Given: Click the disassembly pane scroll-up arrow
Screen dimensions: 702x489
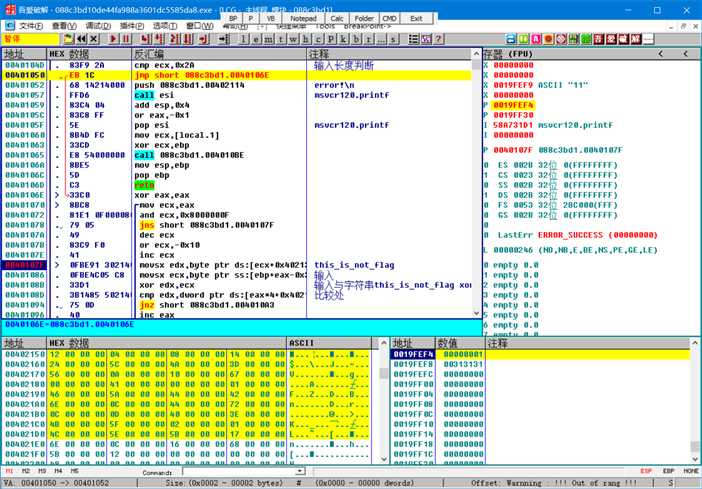Looking at the screenshot, I should (x=476, y=54).
